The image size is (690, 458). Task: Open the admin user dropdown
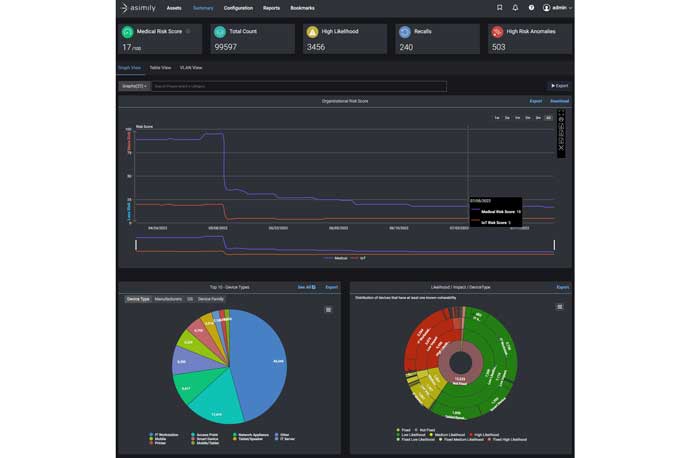[x=558, y=8]
